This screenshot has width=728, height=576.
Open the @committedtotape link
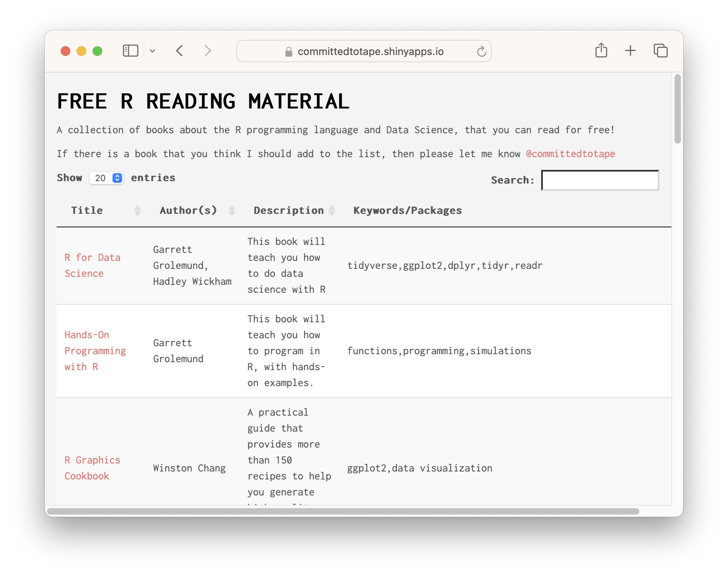[570, 154]
